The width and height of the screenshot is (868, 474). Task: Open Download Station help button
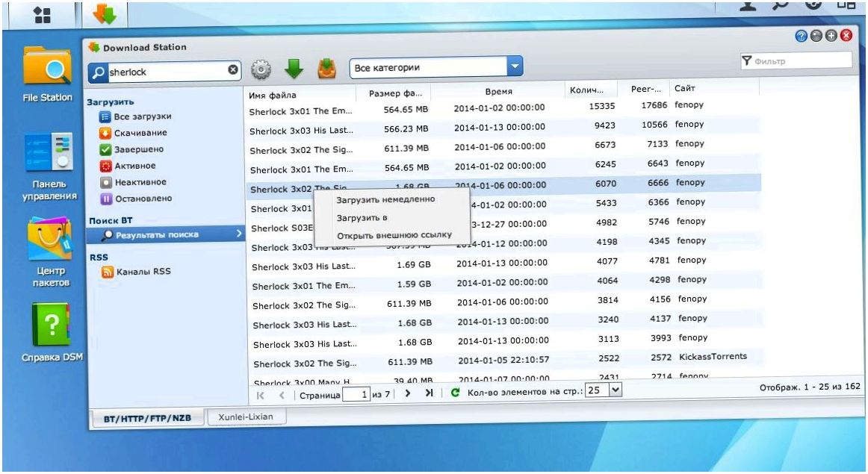point(801,36)
